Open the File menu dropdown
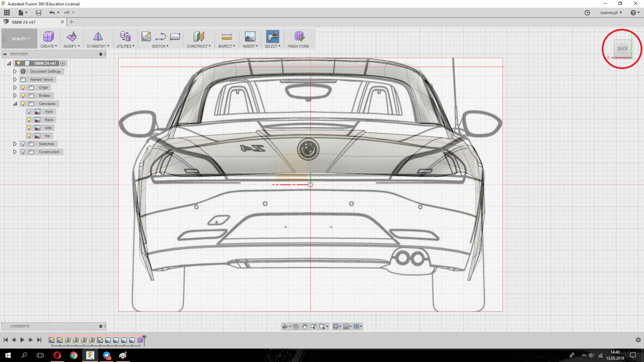Image resolution: width=644 pixels, height=362 pixels. click(23, 13)
